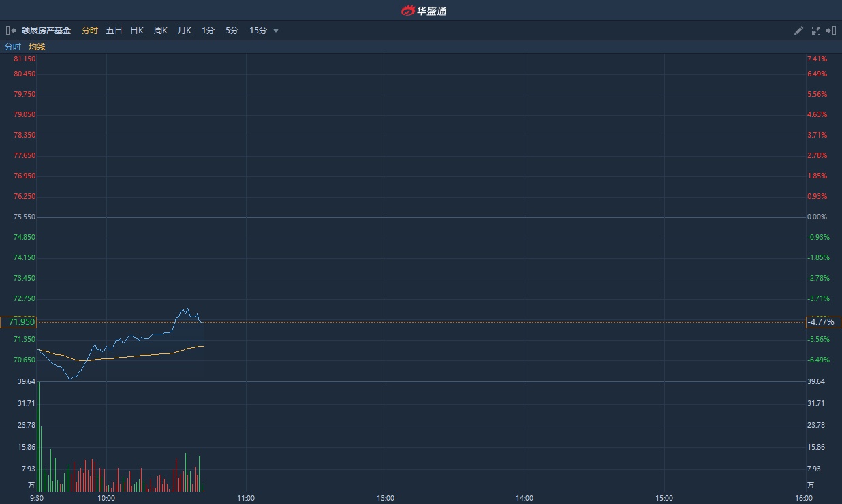Click the 15:00 time axis label
Viewport: 842px width, 504px height.
click(664, 498)
